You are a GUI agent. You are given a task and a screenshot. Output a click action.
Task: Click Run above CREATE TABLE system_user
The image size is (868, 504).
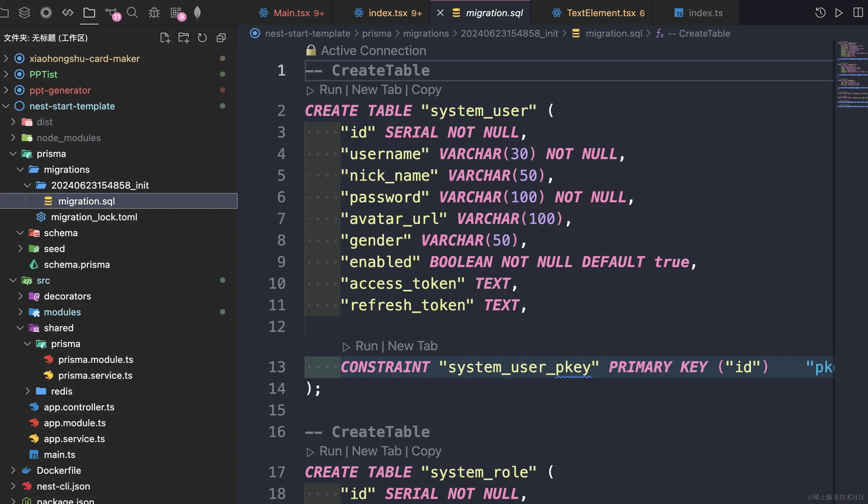(330, 90)
